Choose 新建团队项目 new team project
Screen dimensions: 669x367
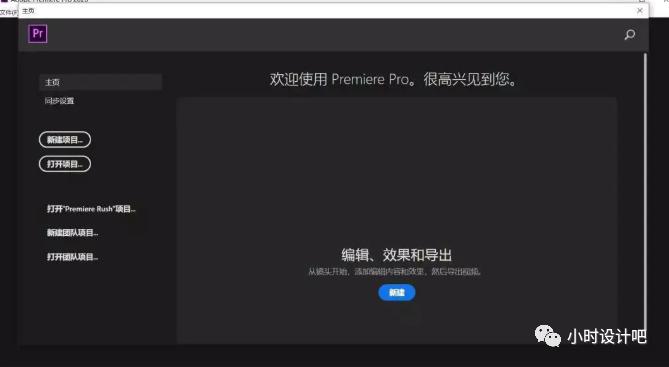coord(73,233)
